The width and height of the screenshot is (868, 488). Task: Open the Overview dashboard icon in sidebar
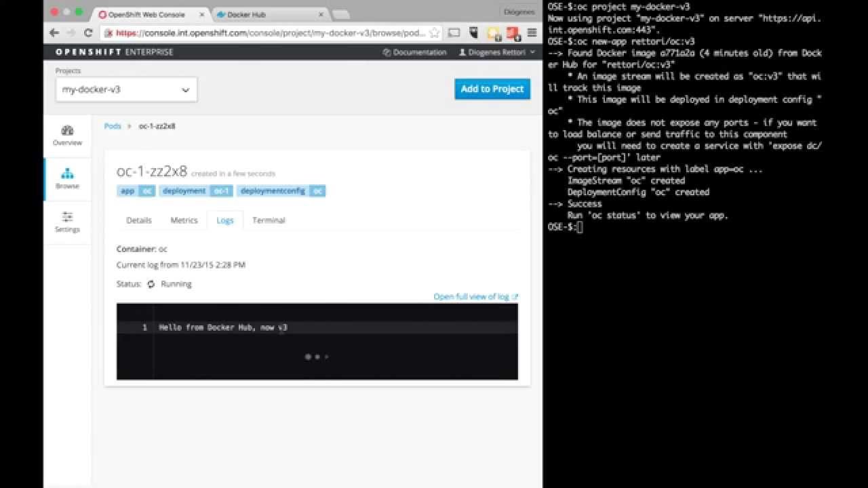coord(67,130)
